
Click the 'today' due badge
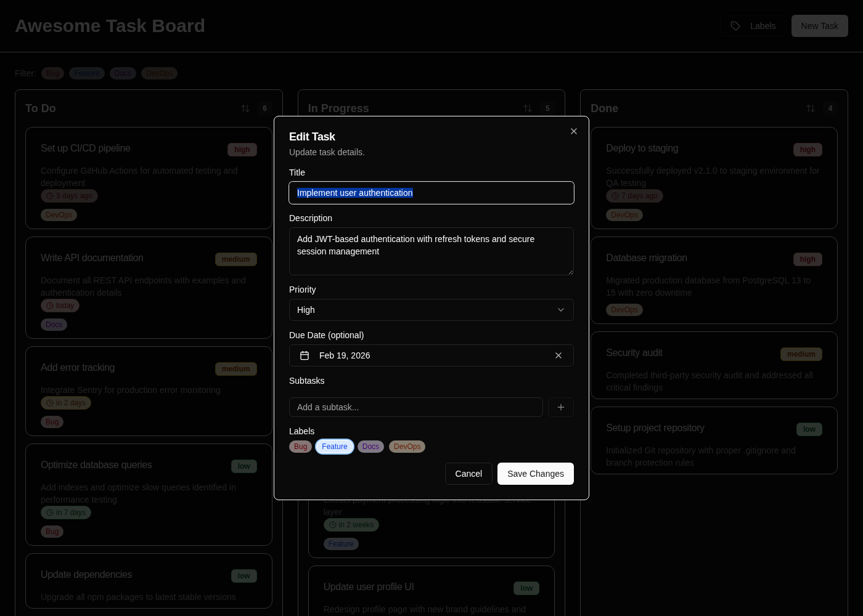pyautogui.click(x=60, y=306)
